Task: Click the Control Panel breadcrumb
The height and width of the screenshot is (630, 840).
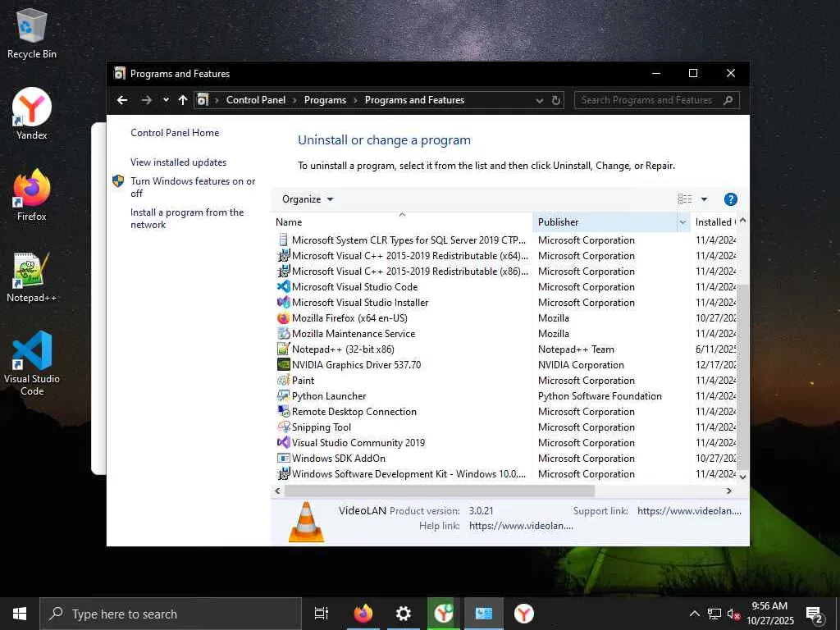Action: (256, 100)
